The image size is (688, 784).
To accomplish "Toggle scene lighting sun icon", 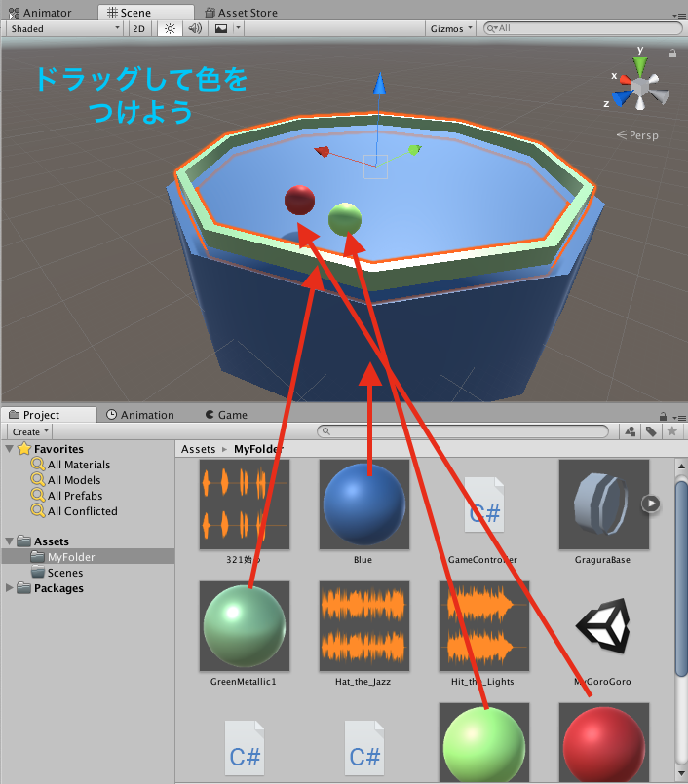I will click(x=170, y=28).
